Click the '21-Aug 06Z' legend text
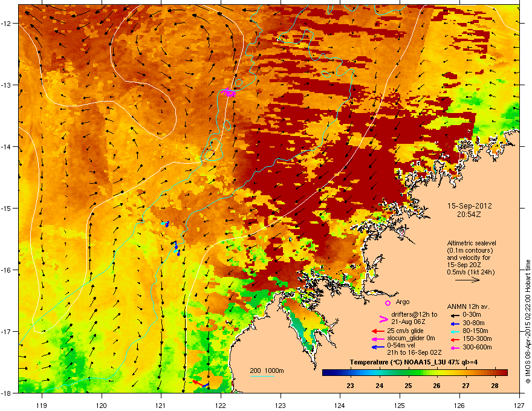 click(408, 322)
